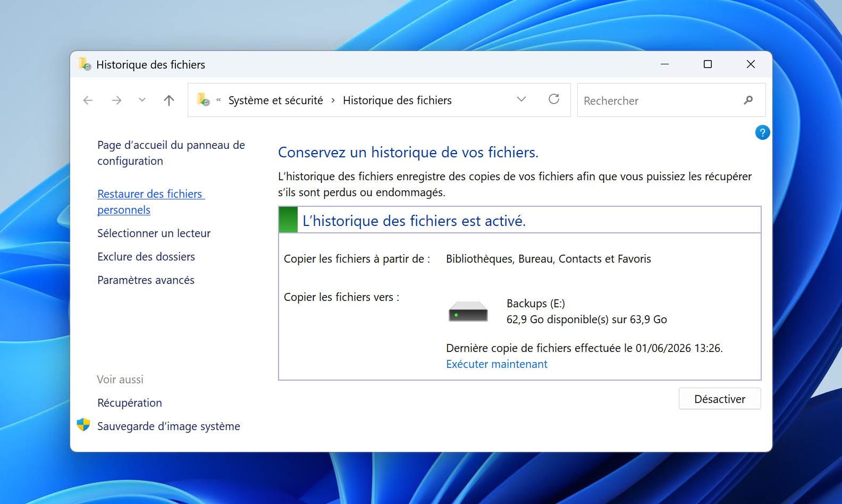This screenshot has width=842, height=504.
Task: Expand address bar history dropdown
Action: (x=521, y=99)
